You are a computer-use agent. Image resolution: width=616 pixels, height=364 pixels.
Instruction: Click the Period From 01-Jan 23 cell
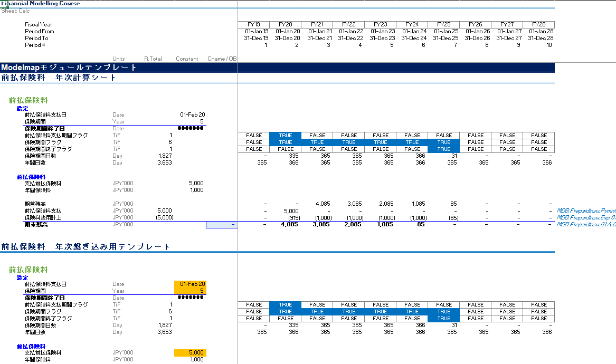point(381,31)
